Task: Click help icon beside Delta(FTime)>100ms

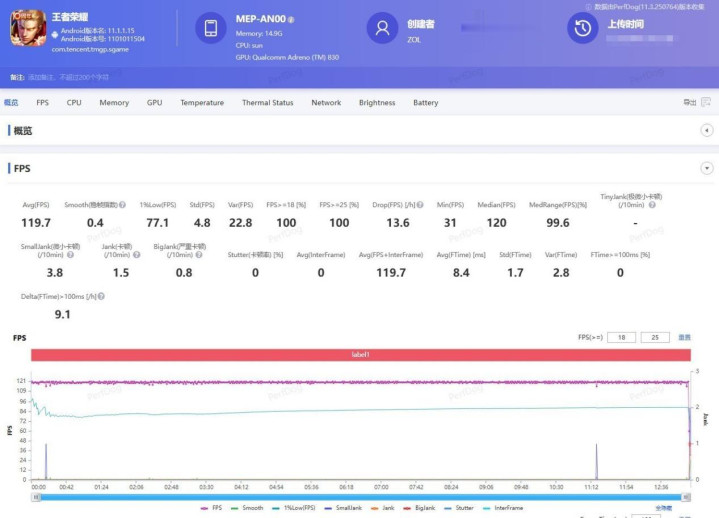Action: [x=101, y=297]
